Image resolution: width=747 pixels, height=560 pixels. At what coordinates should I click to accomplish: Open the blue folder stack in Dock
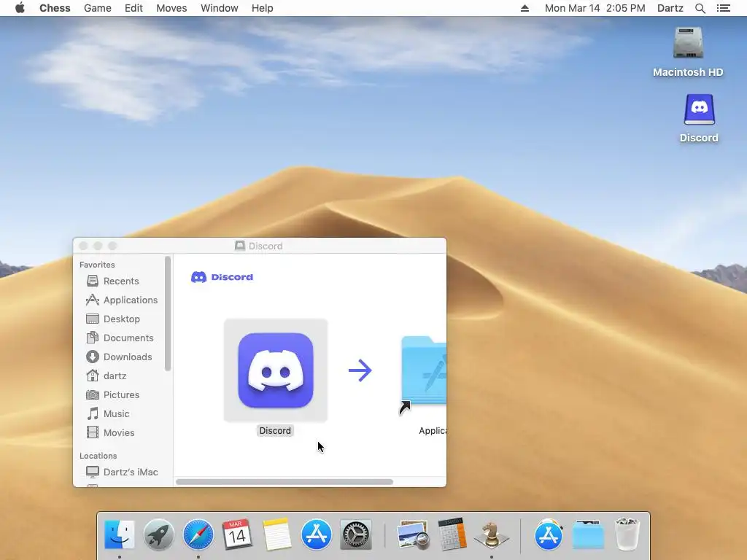pyautogui.click(x=589, y=534)
